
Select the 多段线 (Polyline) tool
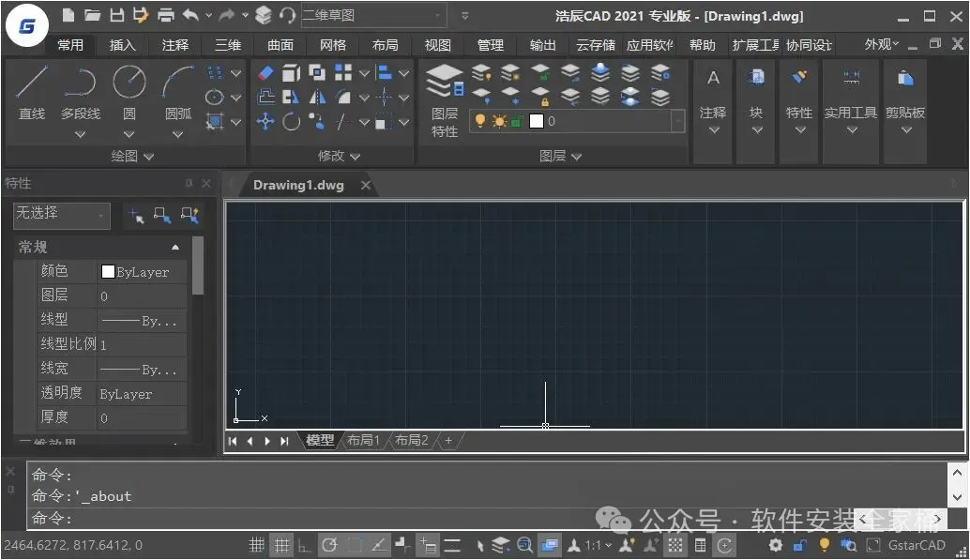[x=81, y=92]
